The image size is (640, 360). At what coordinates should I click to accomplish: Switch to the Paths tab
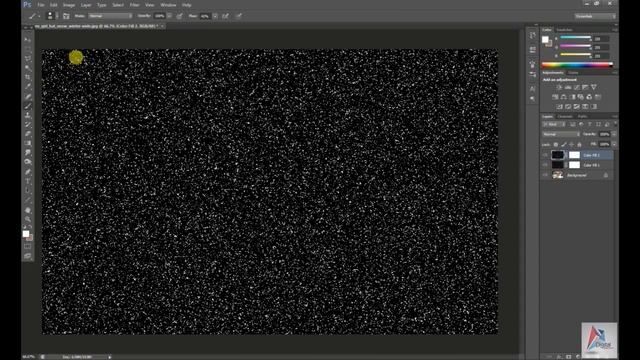point(582,116)
